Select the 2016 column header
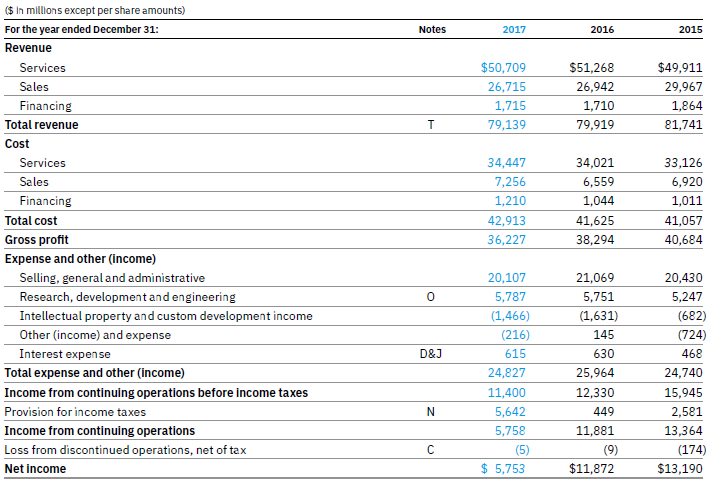Viewport: 717px width, 480px height. click(x=602, y=30)
